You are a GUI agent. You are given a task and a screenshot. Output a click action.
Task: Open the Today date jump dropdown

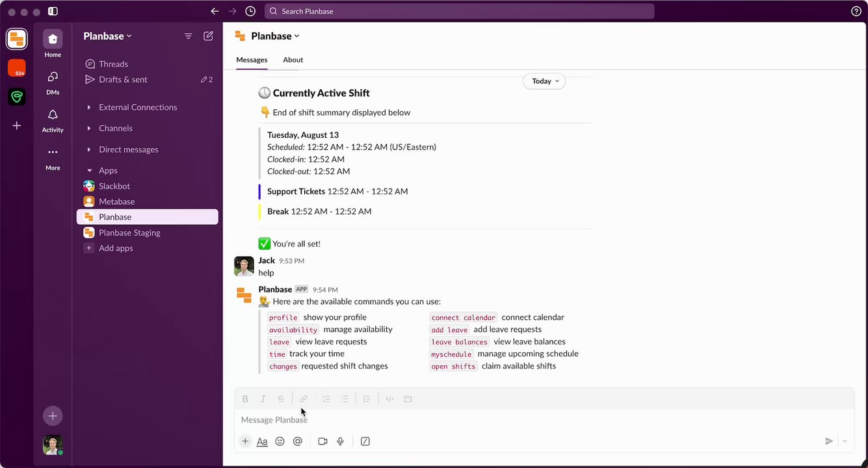click(544, 81)
